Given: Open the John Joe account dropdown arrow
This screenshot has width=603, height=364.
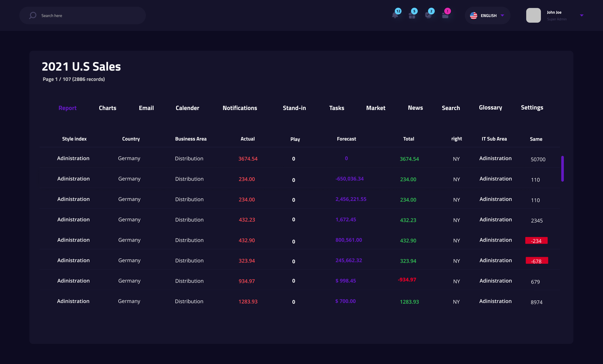Looking at the screenshot, I should (x=582, y=15).
